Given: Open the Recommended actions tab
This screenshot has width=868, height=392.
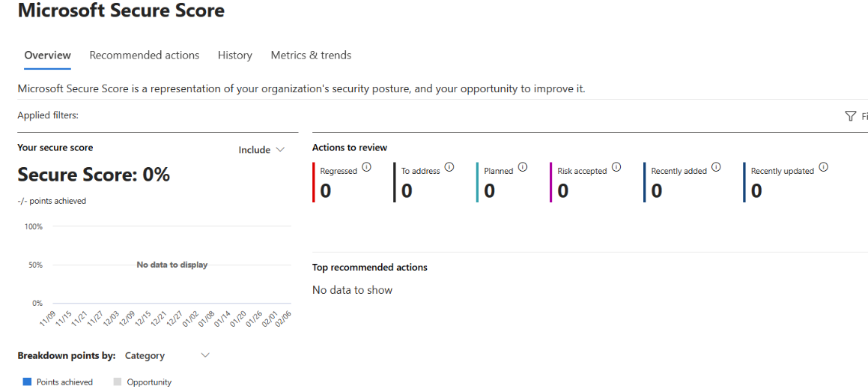Looking at the screenshot, I should click(x=145, y=55).
